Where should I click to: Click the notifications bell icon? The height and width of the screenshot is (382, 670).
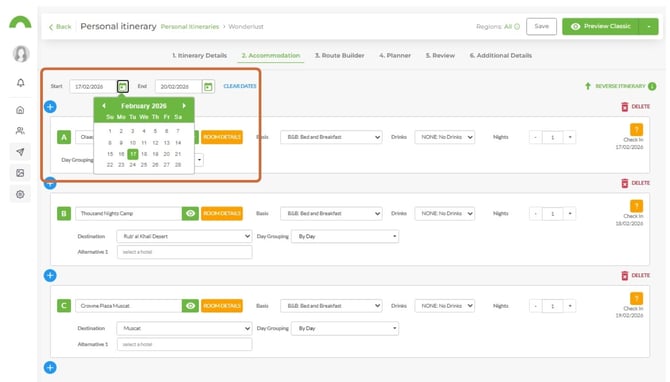(21, 83)
